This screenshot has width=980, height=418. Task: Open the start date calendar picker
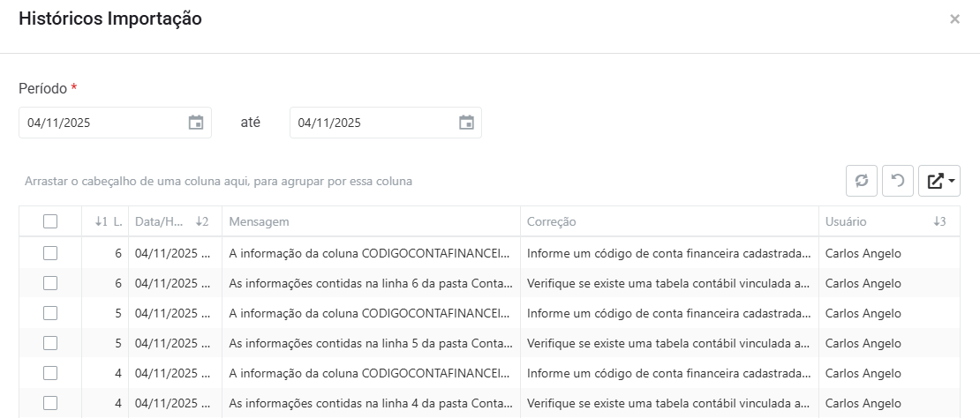tap(196, 123)
